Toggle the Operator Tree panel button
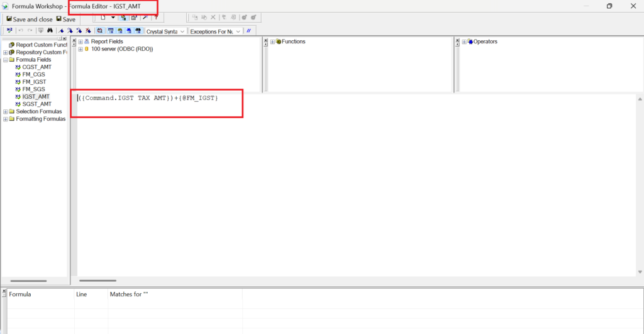This screenshot has width=644, height=334. (129, 31)
